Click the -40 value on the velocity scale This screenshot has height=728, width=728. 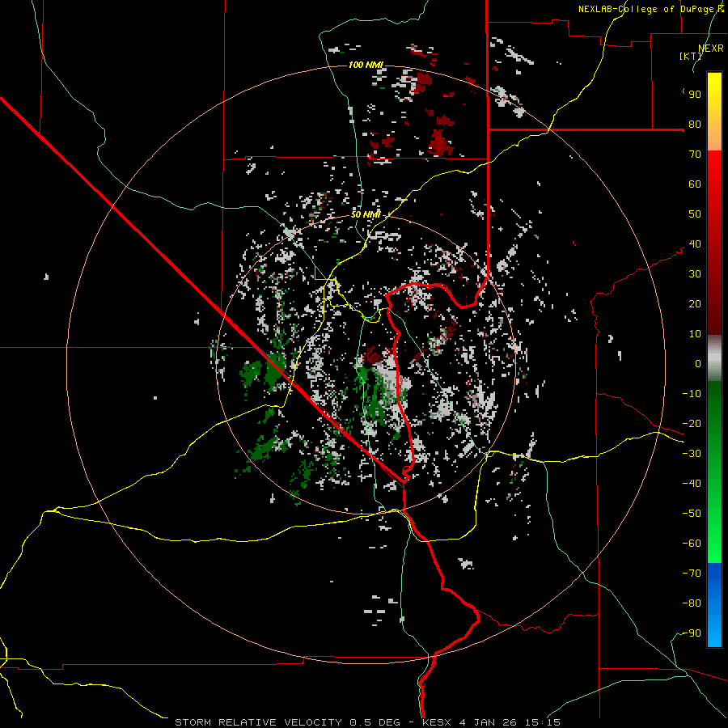pos(692,484)
